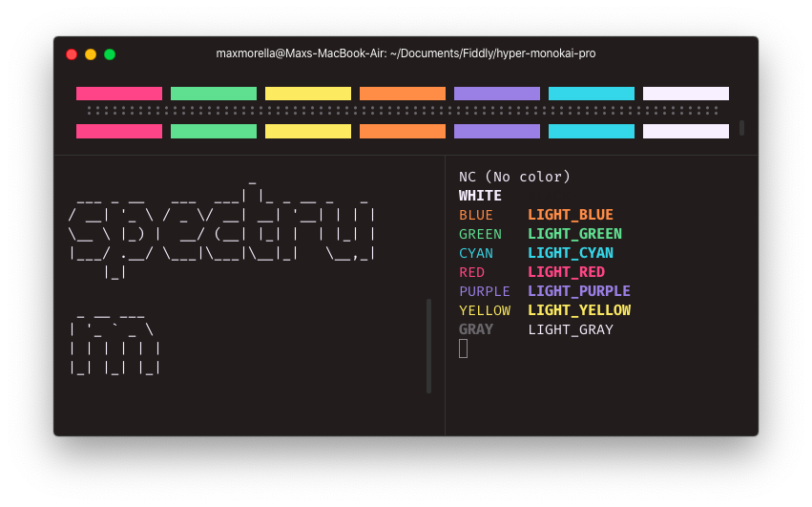The image size is (812, 507).
Task: Click the 'YELLOW' text
Action: [x=484, y=310]
